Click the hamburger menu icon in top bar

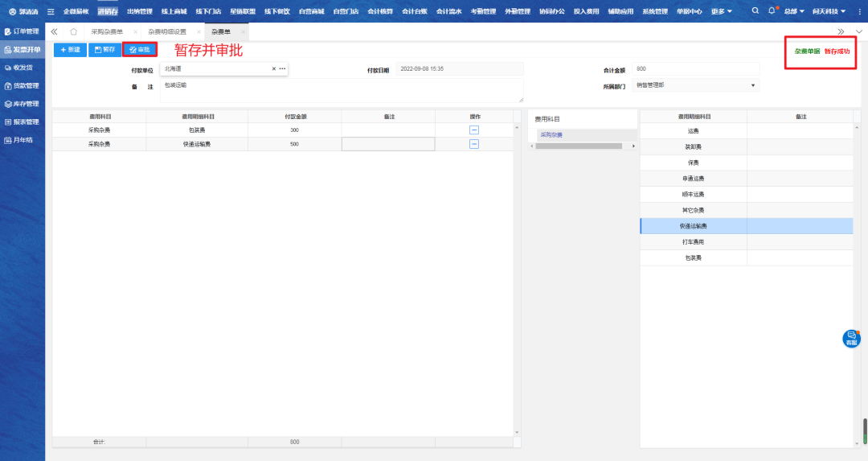click(51, 11)
